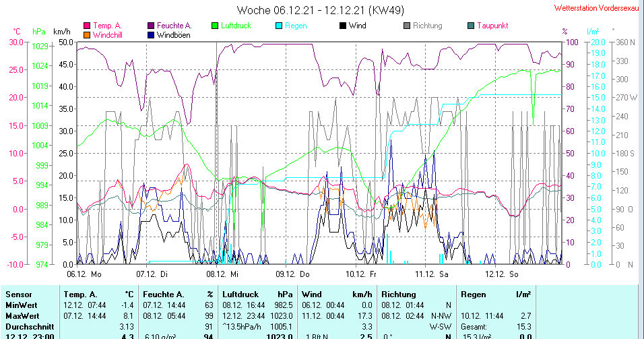
Task: Click the cyan Regen legend square
Action: pyautogui.click(x=280, y=26)
